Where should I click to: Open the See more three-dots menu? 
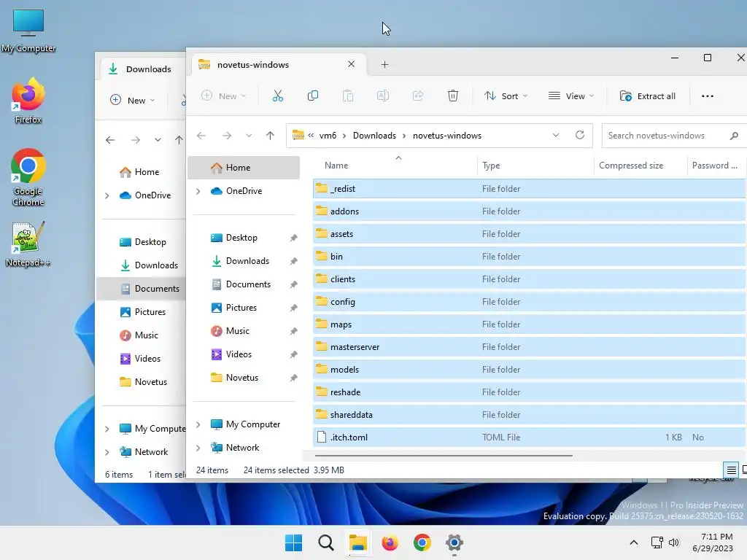click(x=708, y=96)
